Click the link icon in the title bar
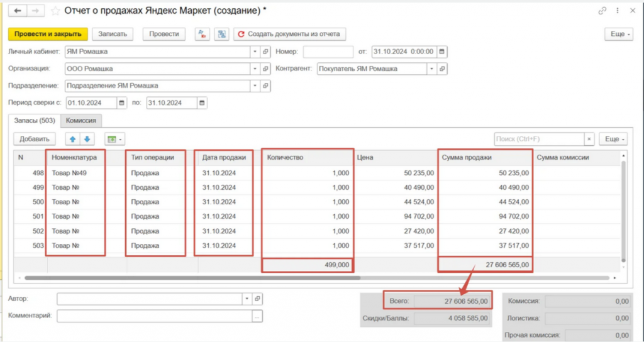This screenshot has height=342, width=644. [x=602, y=11]
